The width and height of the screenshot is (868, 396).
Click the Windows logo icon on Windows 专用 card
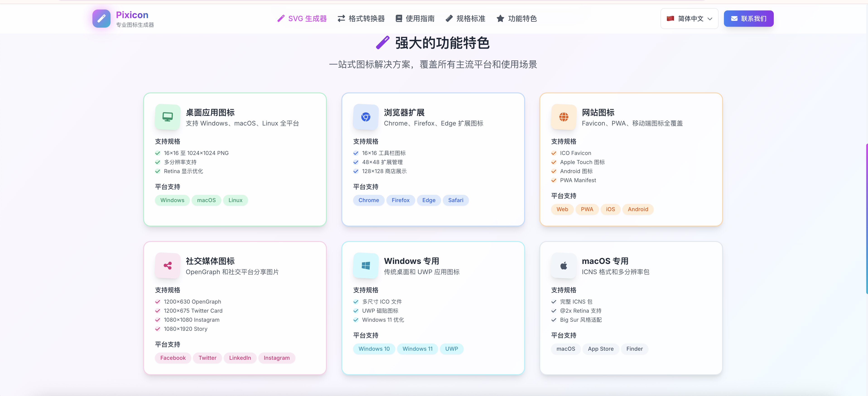coord(366,266)
